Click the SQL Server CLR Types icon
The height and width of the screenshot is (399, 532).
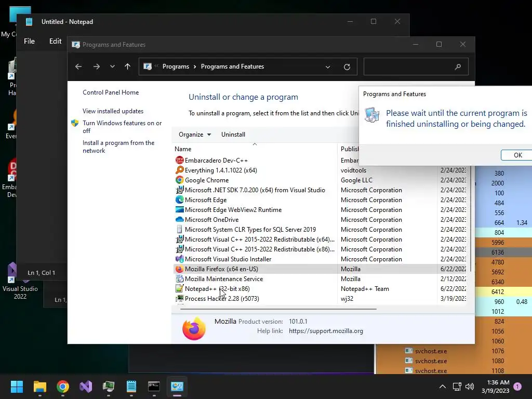tap(179, 229)
